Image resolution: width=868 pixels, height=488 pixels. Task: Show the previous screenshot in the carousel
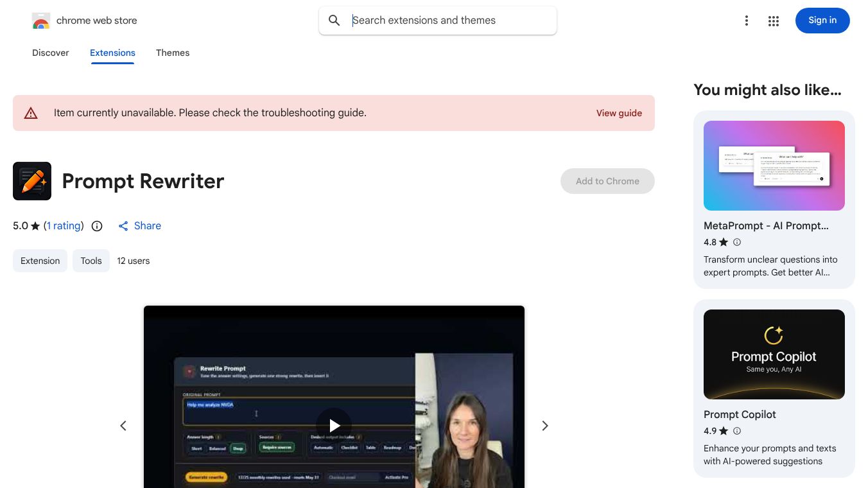123,426
